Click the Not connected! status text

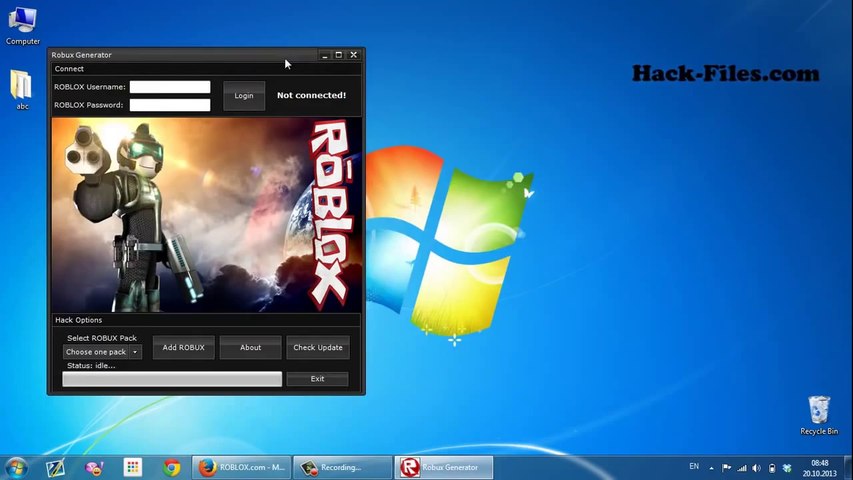pos(311,95)
